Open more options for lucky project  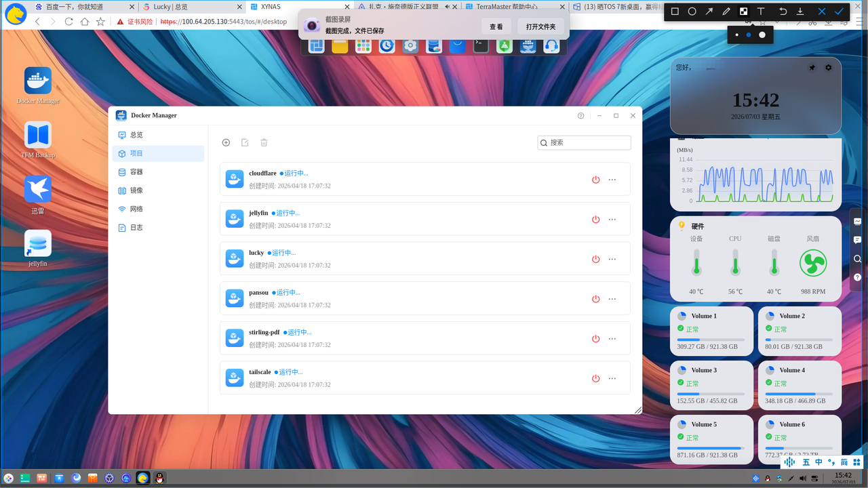point(612,259)
